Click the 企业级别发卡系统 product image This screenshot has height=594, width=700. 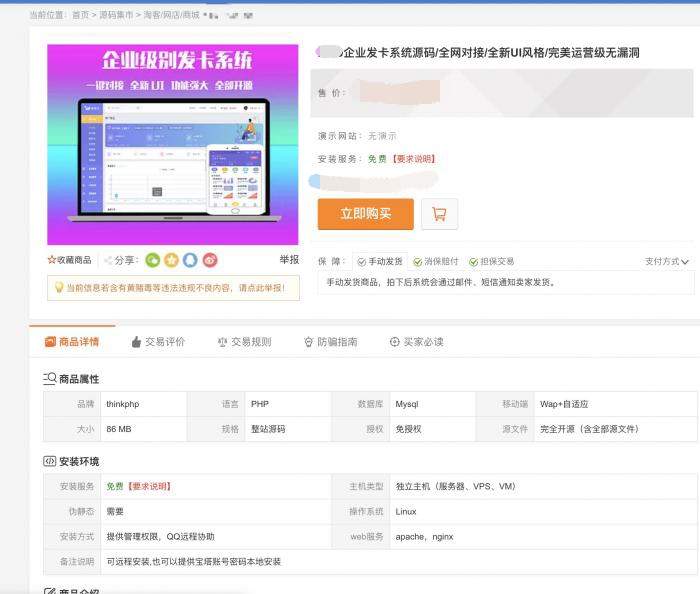coord(173,144)
